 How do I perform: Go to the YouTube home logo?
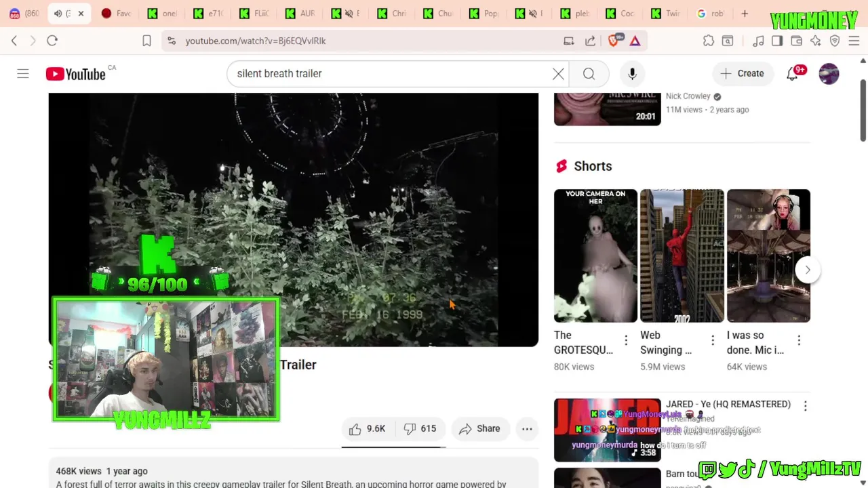75,74
